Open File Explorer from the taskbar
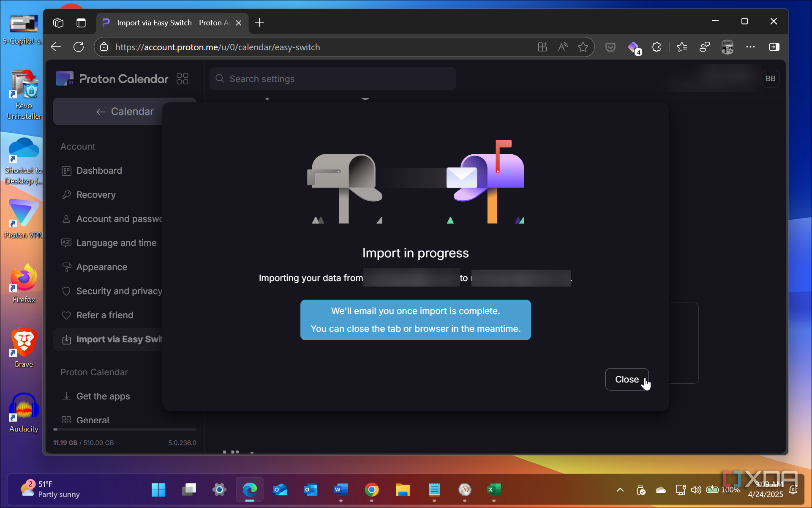Image resolution: width=812 pixels, height=508 pixels. (x=403, y=490)
